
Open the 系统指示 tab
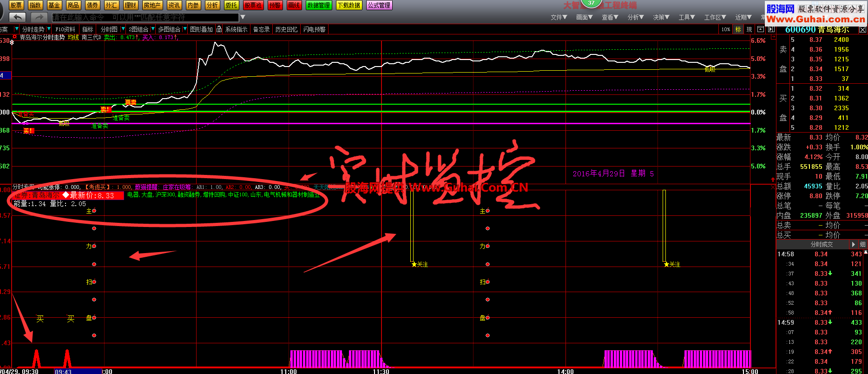click(x=237, y=29)
